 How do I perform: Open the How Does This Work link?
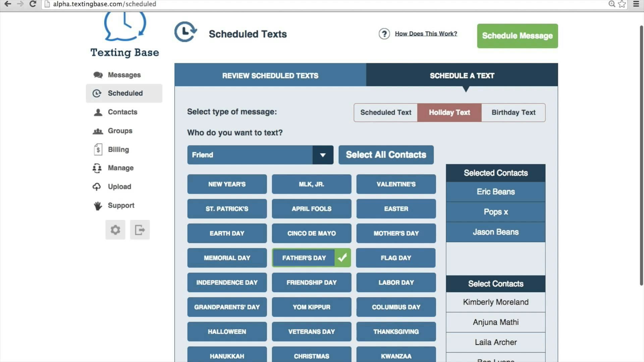click(x=426, y=34)
